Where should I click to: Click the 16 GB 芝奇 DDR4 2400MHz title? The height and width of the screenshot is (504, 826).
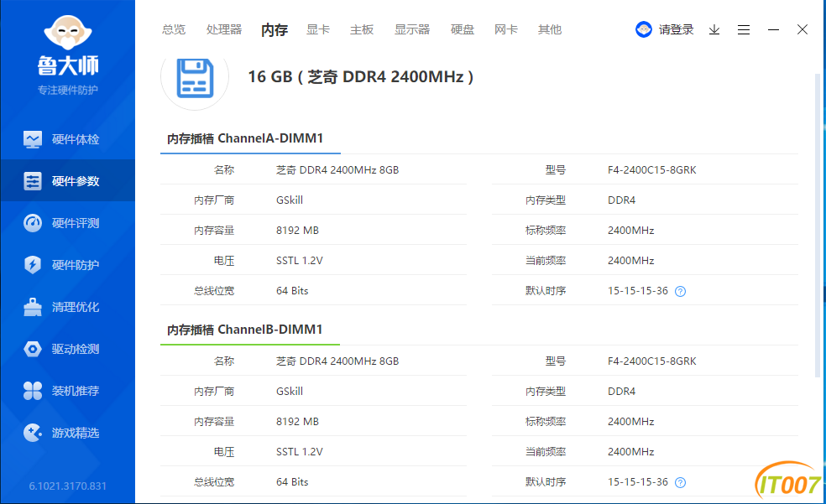(x=361, y=77)
